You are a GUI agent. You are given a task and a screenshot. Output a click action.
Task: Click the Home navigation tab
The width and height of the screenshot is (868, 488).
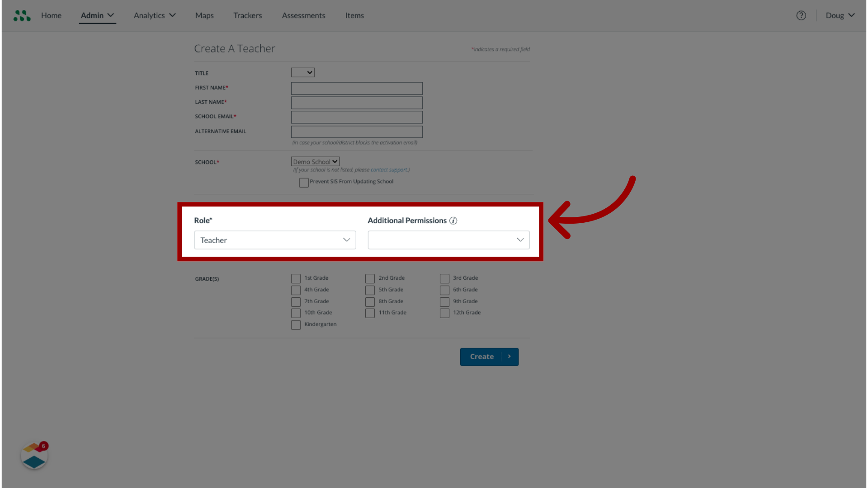[51, 15]
